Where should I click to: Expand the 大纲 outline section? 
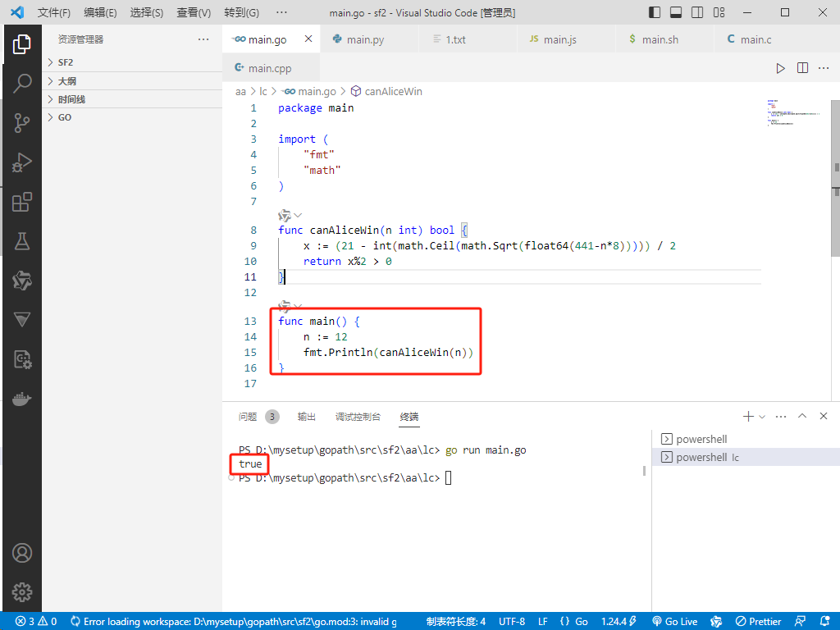coord(132,81)
